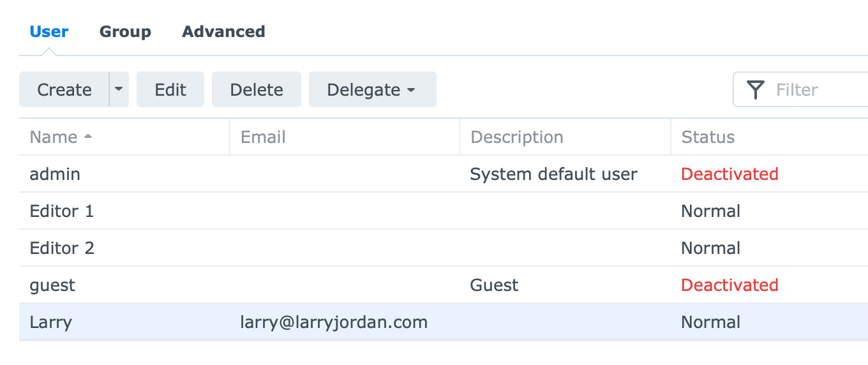
Task: Click the filter funnel icon
Action: point(756,90)
